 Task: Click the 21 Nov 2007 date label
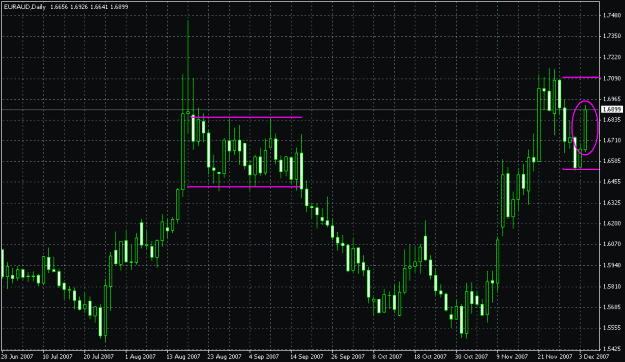coord(554,356)
